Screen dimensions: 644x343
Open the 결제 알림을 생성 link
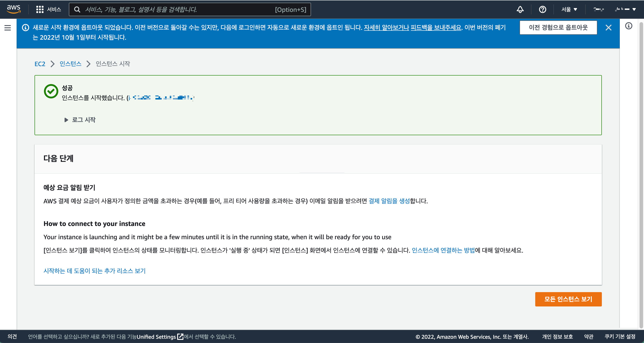pos(389,201)
